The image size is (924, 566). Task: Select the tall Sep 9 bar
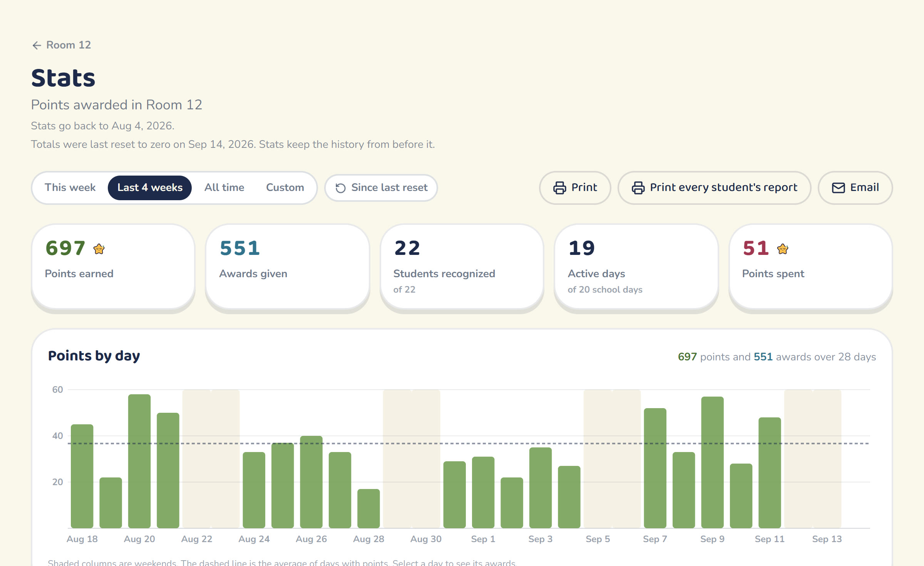tap(713, 462)
